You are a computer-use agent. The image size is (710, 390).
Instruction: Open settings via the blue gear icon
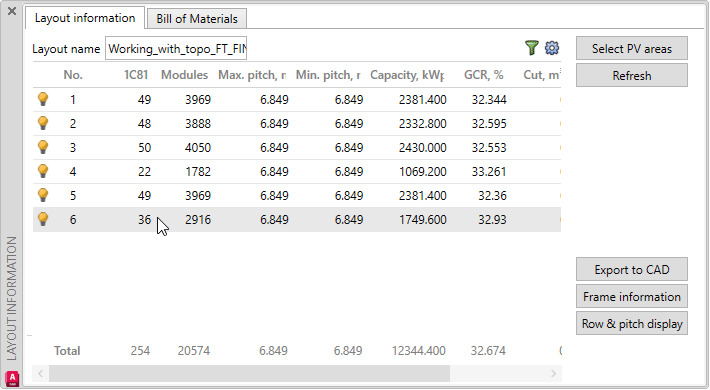tap(552, 48)
